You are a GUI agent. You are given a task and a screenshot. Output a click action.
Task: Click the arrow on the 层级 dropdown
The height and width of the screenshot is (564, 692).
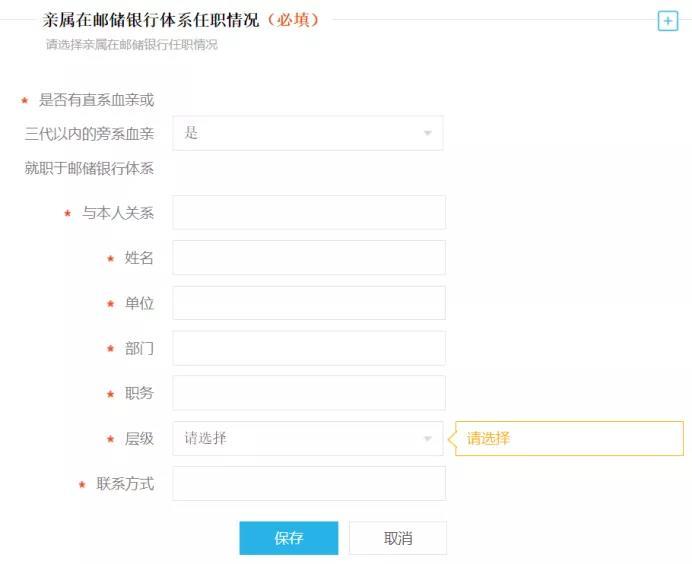tap(427, 439)
